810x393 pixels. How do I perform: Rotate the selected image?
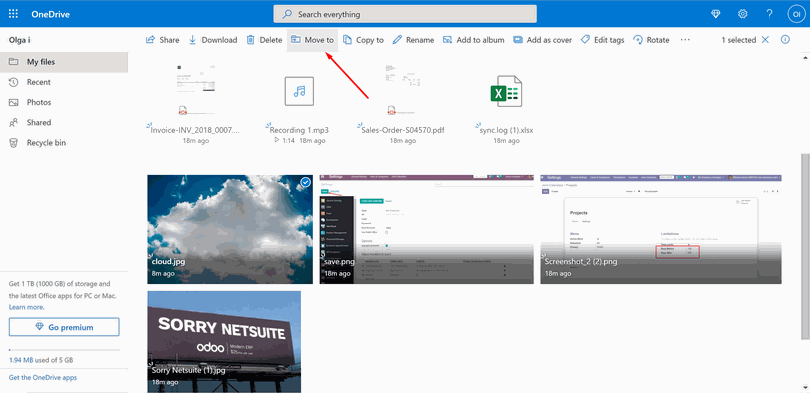(x=651, y=40)
